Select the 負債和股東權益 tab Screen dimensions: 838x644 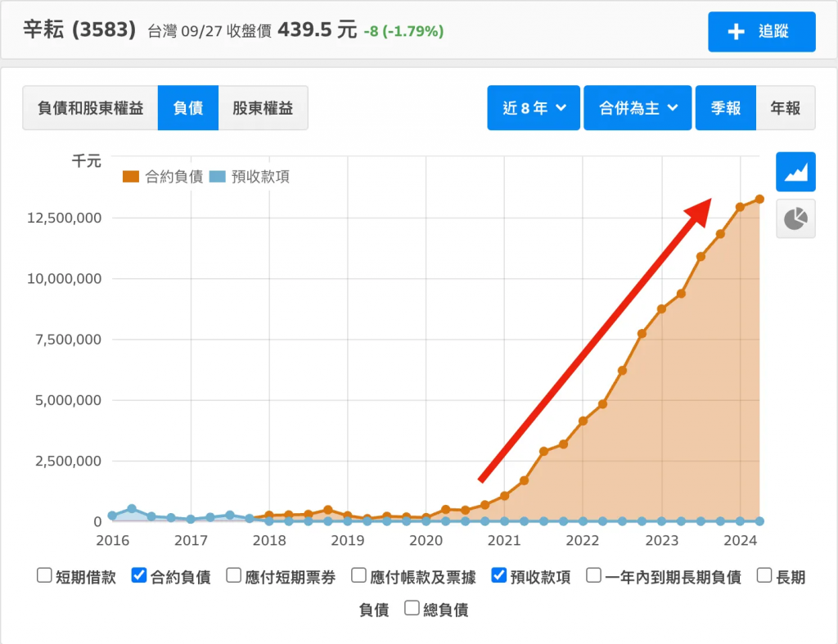pos(90,108)
